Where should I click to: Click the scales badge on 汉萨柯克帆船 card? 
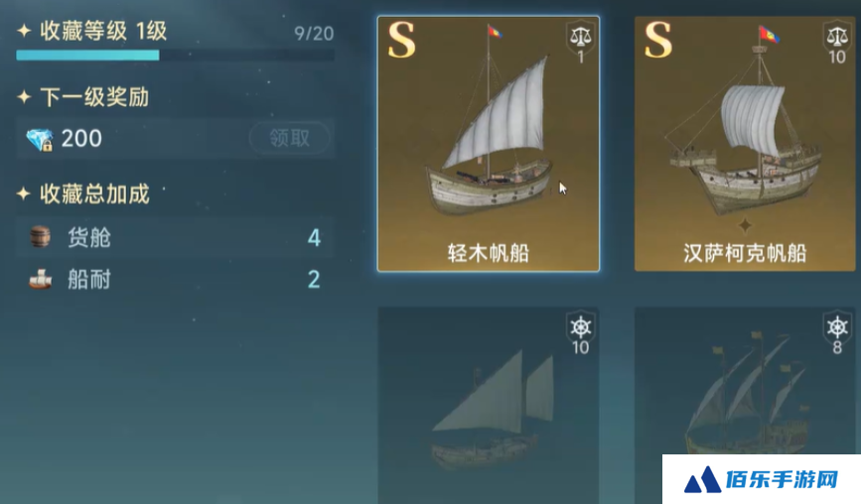click(837, 43)
